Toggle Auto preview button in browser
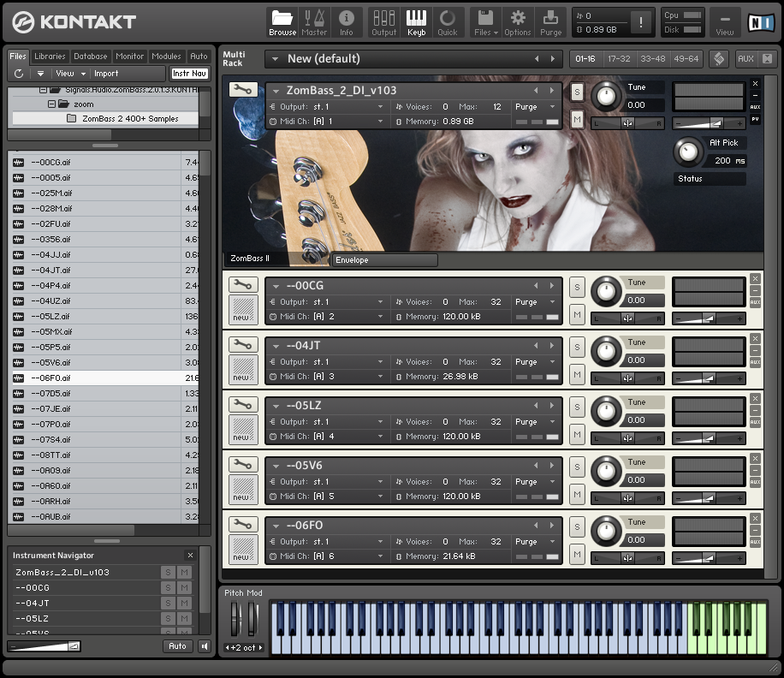Viewport: 784px width, 678px height. click(177, 646)
